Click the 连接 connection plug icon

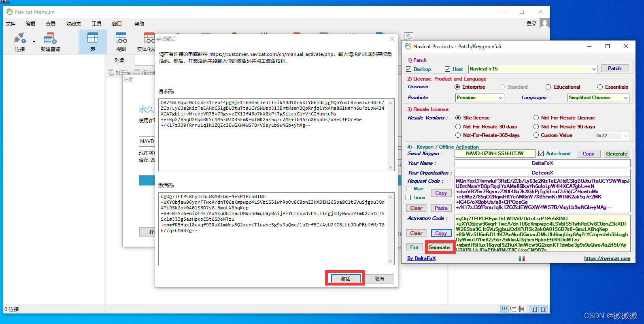click(x=19, y=38)
